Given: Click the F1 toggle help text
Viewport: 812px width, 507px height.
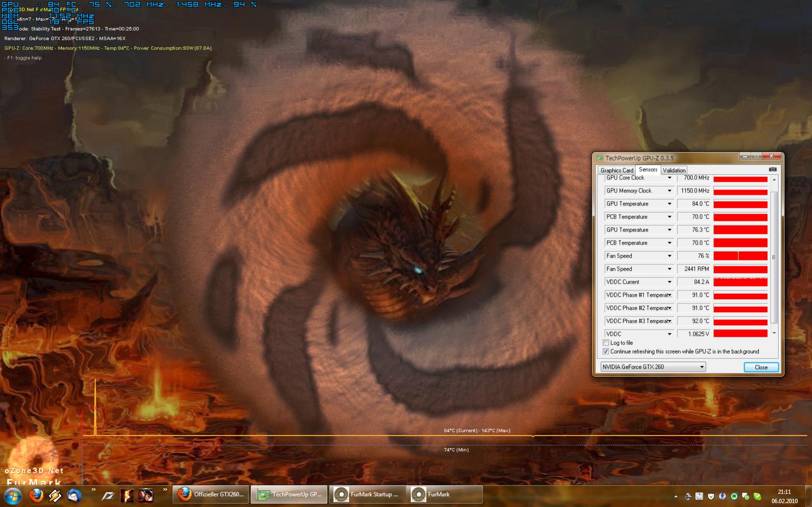Looking at the screenshot, I should [23, 58].
